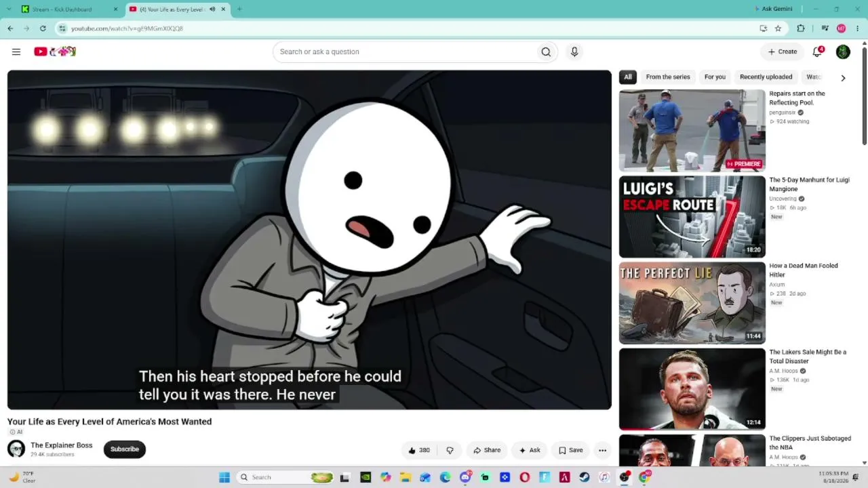Save the video to a playlist
The width and height of the screenshot is (868, 488).
(x=570, y=450)
